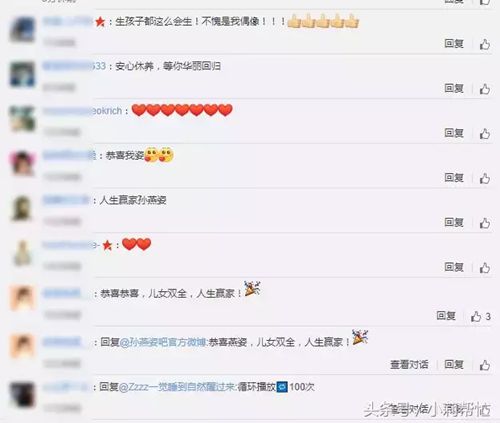Open avatar of 生孩子都这么会生 commenter
Screen dimensions: 500x423
pos(22,30)
